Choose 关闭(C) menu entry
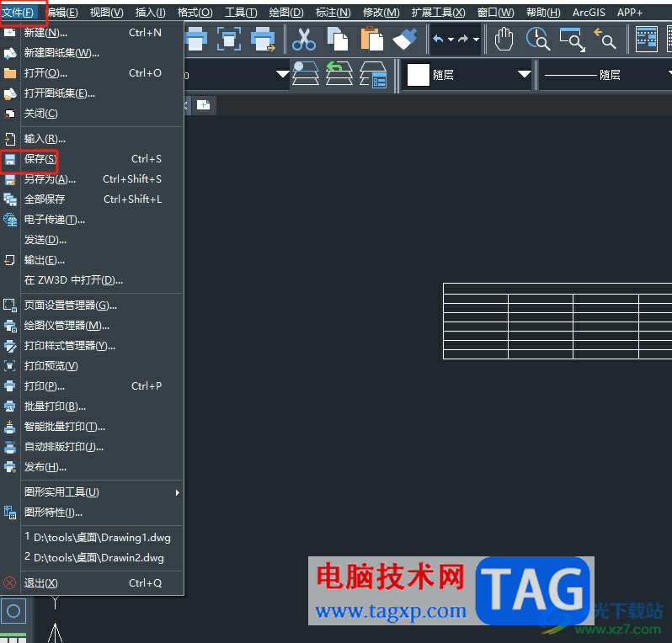Image resolution: width=672 pixels, height=643 pixels. point(93,114)
